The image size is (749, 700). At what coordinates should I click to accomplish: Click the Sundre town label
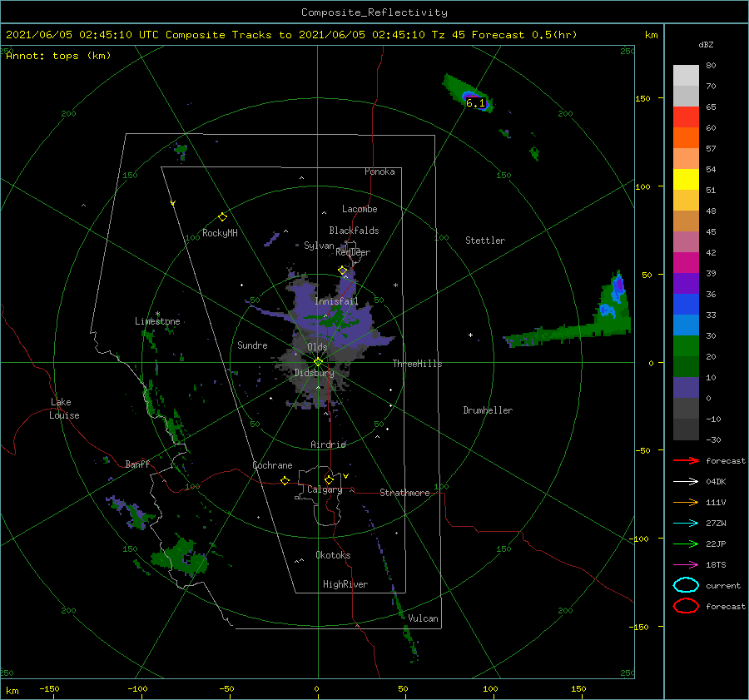[252, 345]
